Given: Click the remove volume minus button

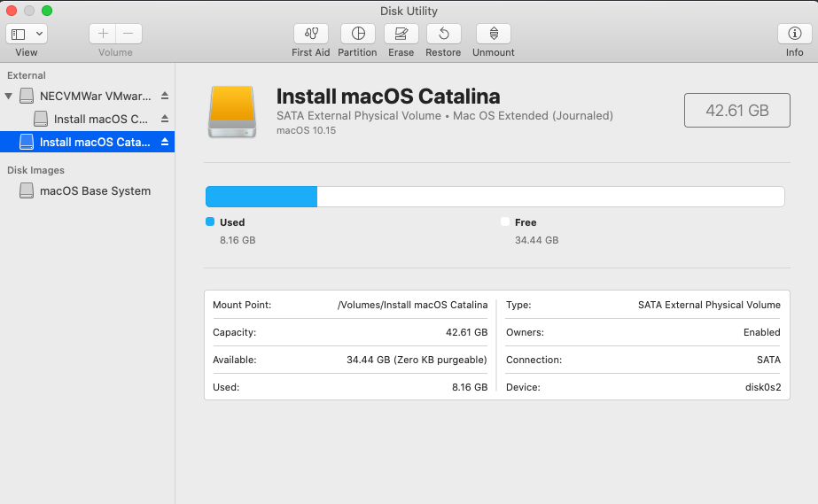Looking at the screenshot, I should coord(129,34).
